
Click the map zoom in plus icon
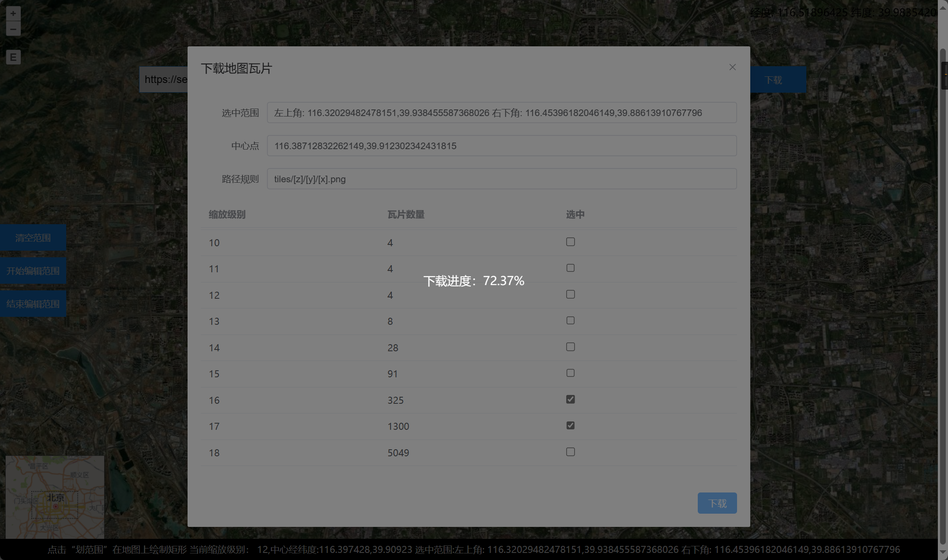13,14
